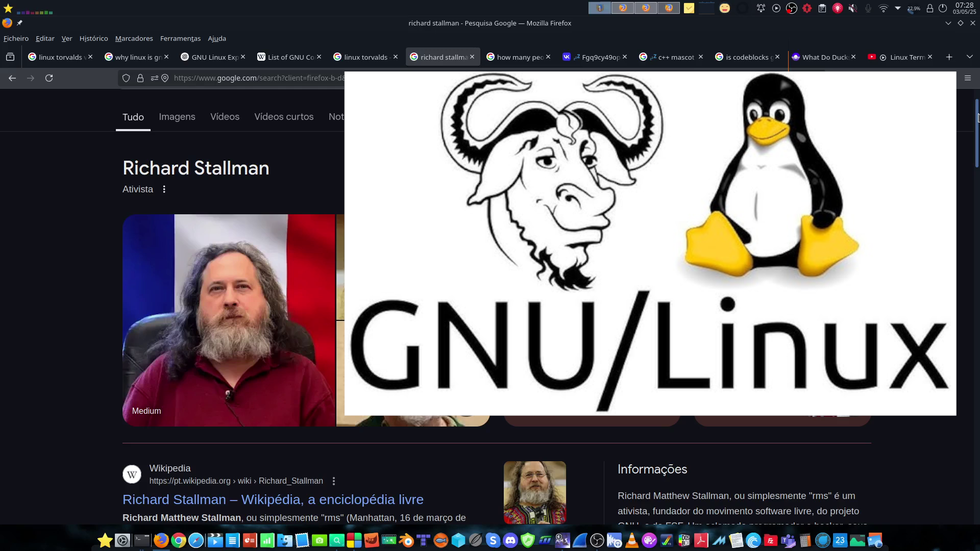The width and height of the screenshot is (980, 551).
Task: Launch Blender from the dock
Action: pyautogui.click(x=406, y=540)
